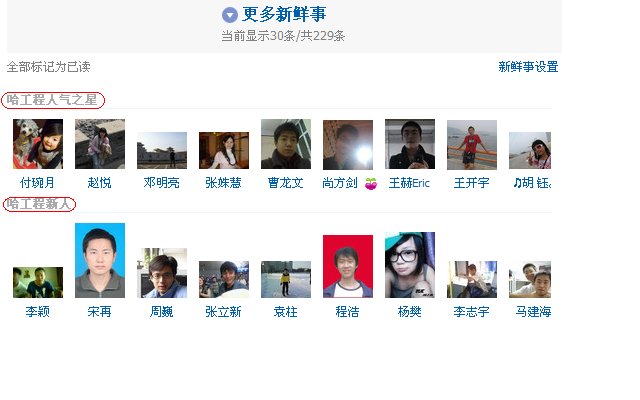
Task: Open the 更多新鲜事 link
Action: tap(284, 14)
